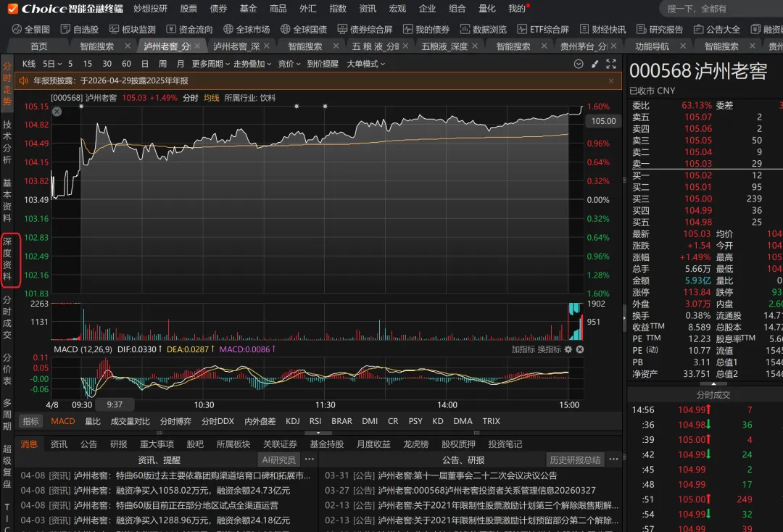Switch to 60 minute period
This screenshot has height=532, width=783.
click(x=126, y=64)
